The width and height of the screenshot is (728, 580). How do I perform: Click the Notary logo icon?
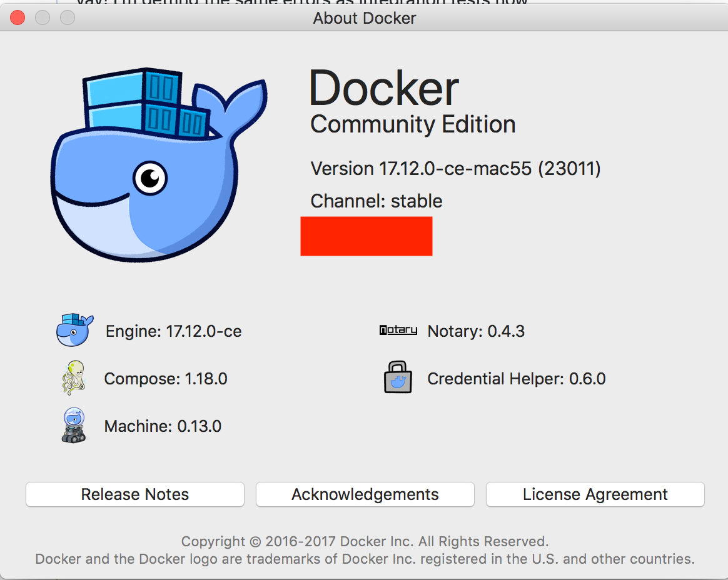pyautogui.click(x=398, y=330)
